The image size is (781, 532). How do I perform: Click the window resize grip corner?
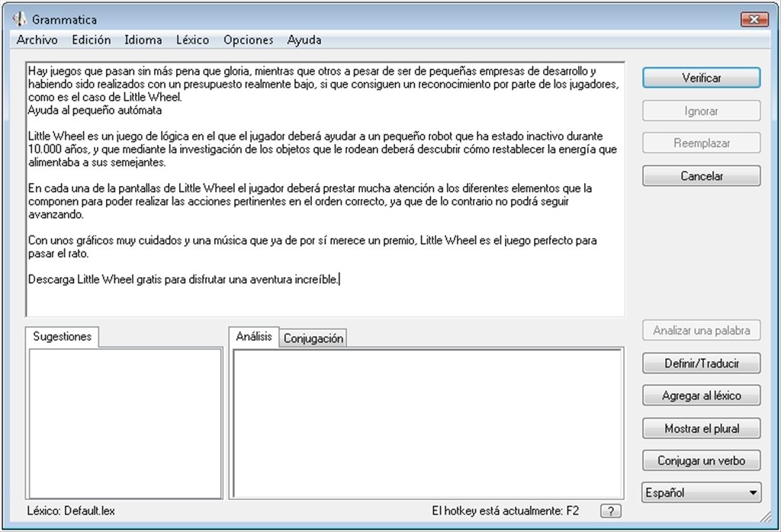[x=765, y=518]
